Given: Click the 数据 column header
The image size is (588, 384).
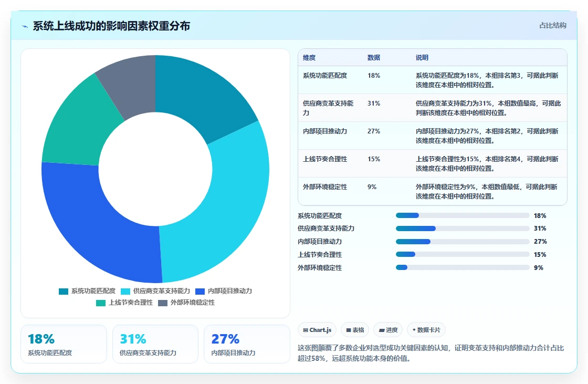Looking at the screenshot, I should coord(373,57).
